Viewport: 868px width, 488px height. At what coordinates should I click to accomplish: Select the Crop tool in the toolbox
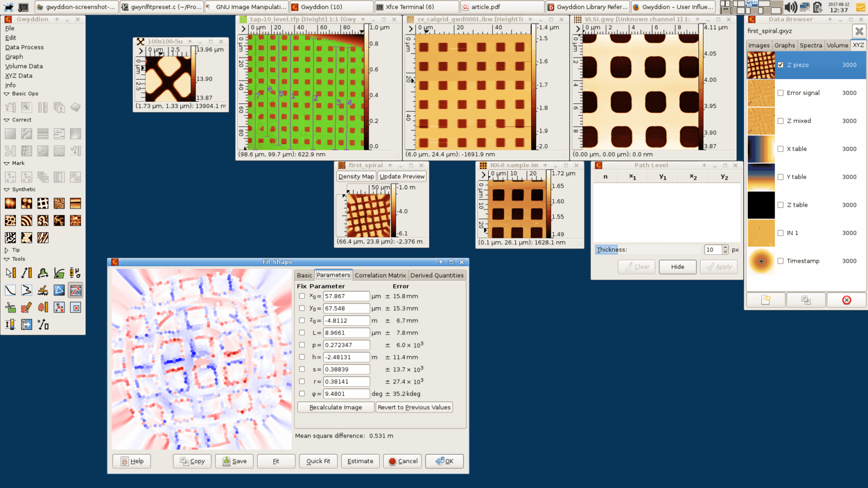(10, 307)
